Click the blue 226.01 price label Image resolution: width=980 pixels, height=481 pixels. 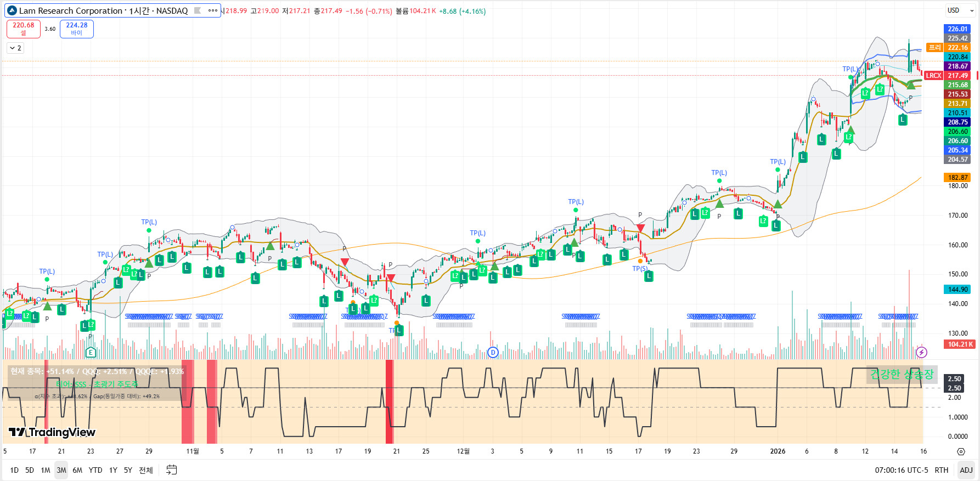(958, 29)
